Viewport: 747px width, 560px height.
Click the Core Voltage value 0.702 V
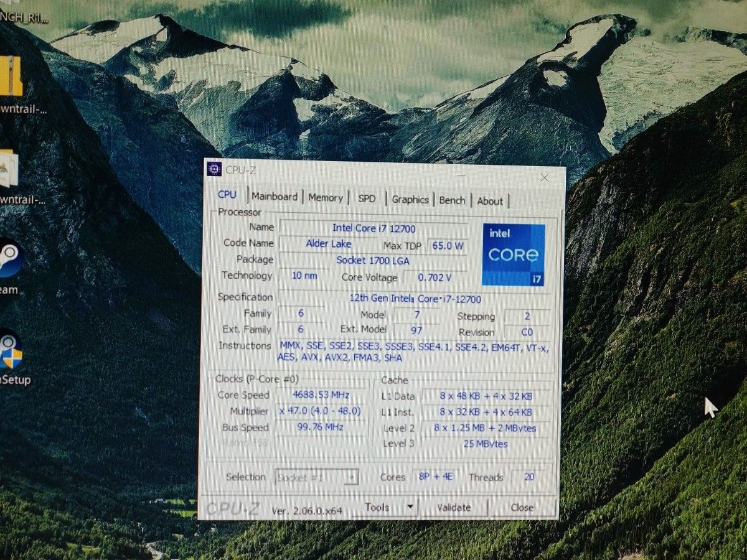point(435,278)
